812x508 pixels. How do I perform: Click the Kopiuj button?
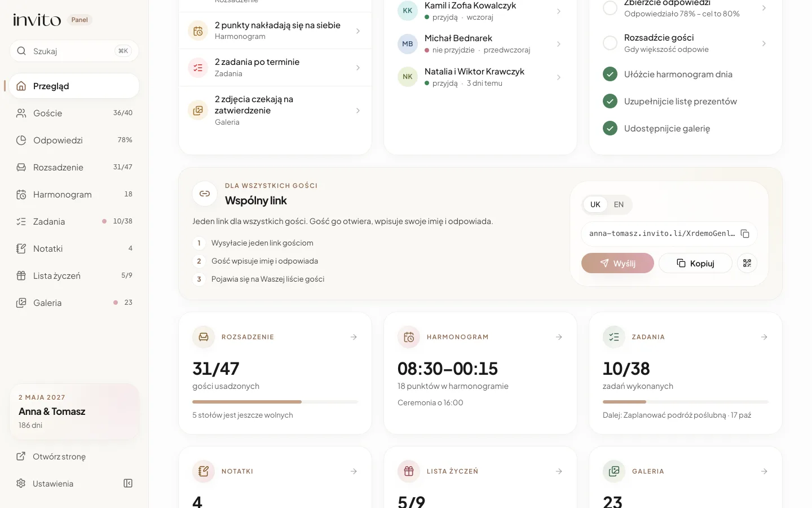coord(695,263)
